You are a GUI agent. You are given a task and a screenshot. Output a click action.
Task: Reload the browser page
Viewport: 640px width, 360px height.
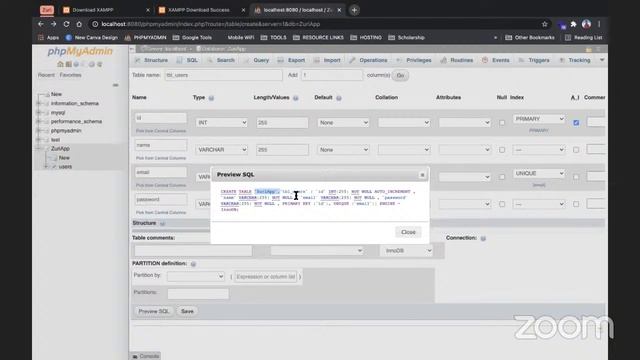(x=66, y=24)
